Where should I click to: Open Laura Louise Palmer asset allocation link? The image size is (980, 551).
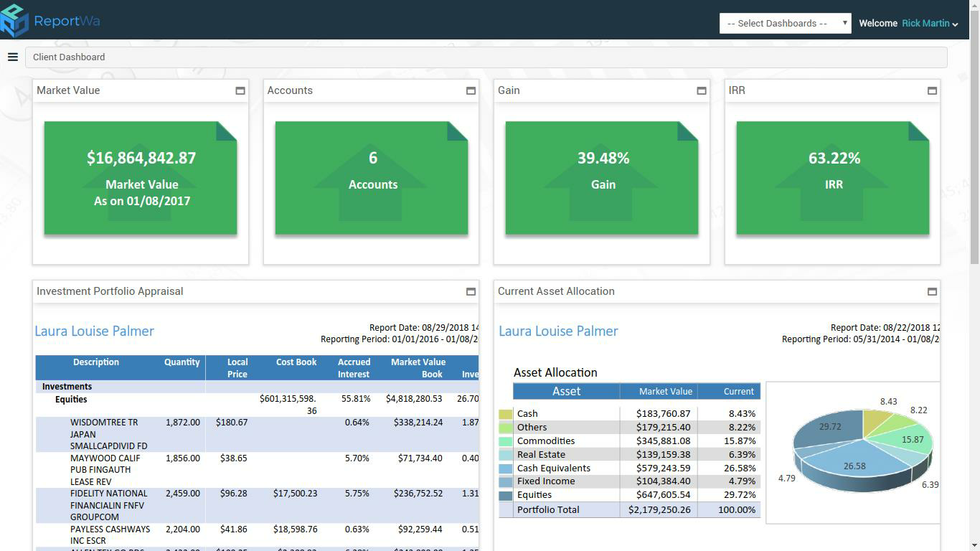(x=558, y=331)
